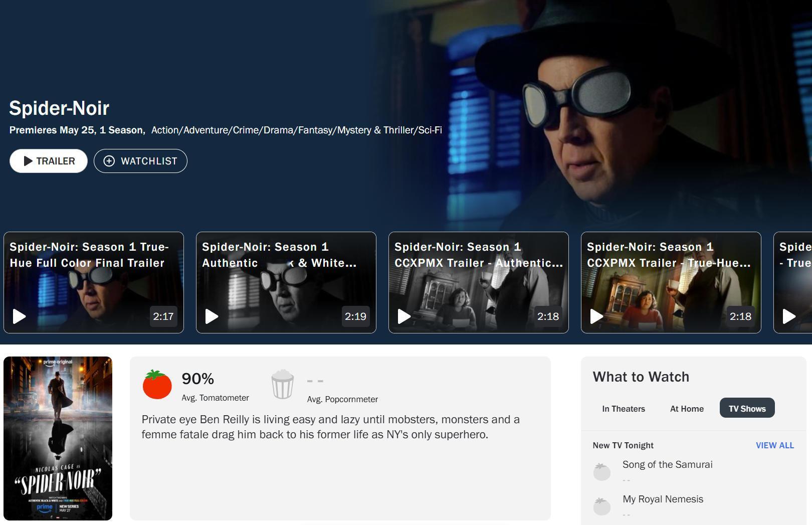Open Song of the Samurai

pyautogui.click(x=668, y=464)
